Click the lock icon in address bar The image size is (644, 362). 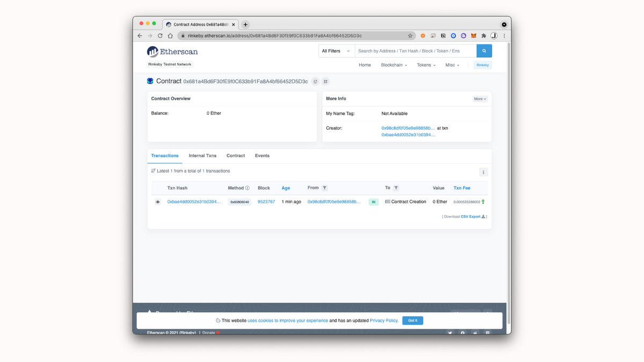pyautogui.click(x=182, y=36)
